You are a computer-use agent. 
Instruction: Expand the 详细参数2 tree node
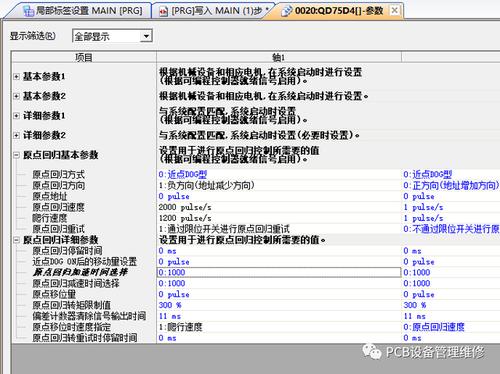click(x=16, y=135)
